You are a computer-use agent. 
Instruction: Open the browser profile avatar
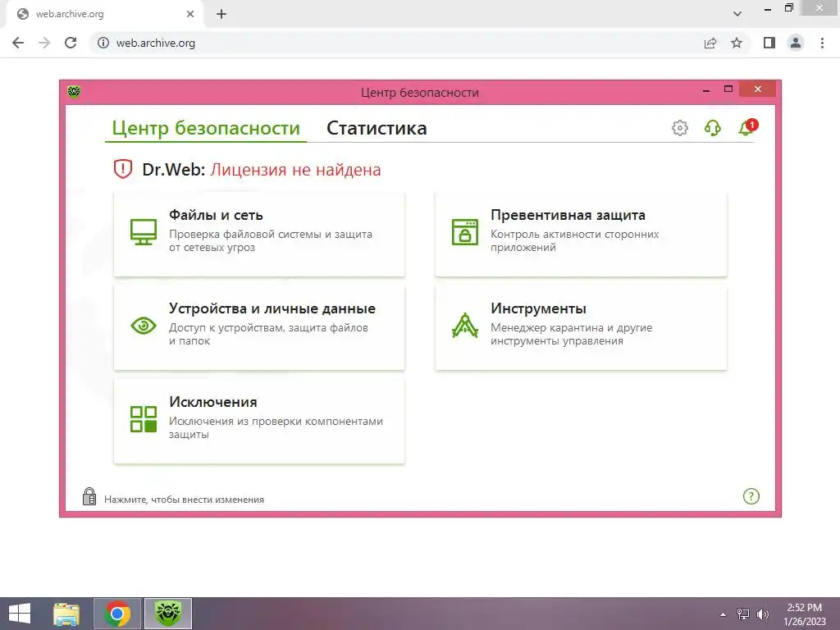(x=796, y=43)
